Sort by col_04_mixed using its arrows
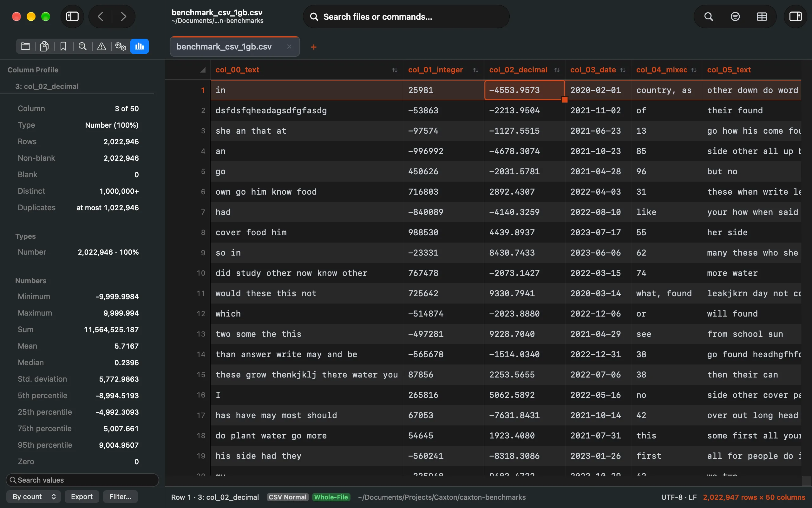812x508 pixels. [x=694, y=70]
